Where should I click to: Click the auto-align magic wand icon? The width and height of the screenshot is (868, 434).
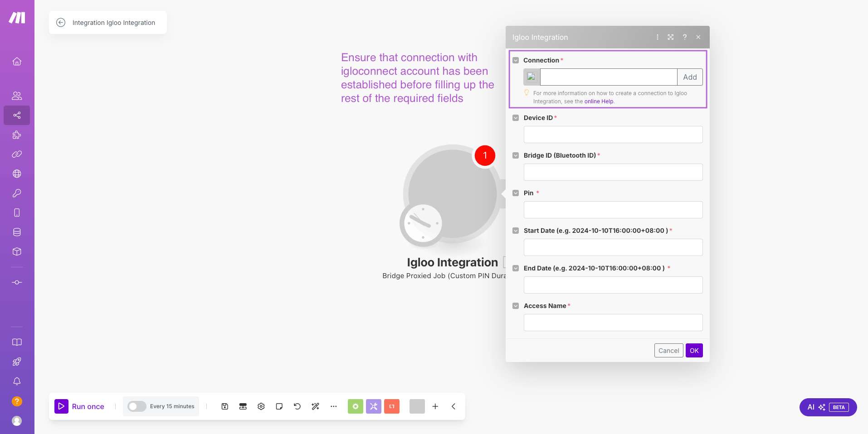[316, 406]
